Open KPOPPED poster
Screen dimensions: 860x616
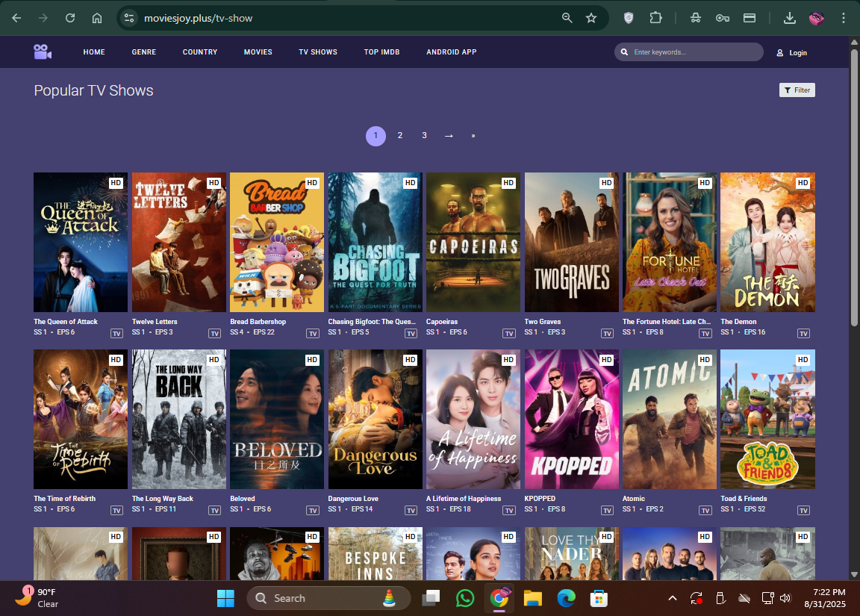click(572, 419)
